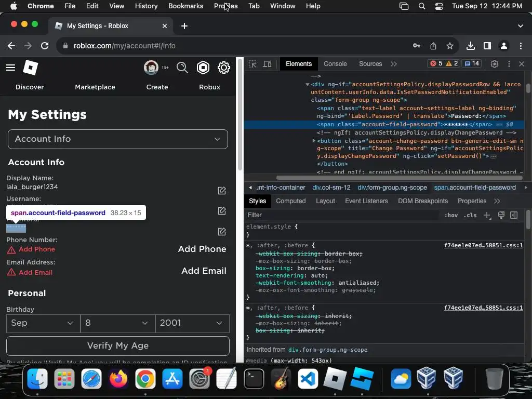Edit the Password pencil icon
The height and width of the screenshot is (399, 532).
click(x=221, y=232)
